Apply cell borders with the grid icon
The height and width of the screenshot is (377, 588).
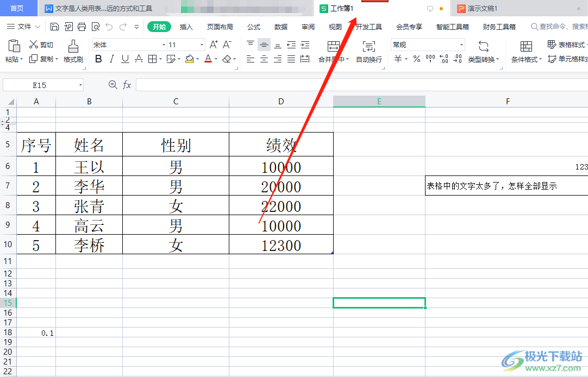click(x=152, y=59)
